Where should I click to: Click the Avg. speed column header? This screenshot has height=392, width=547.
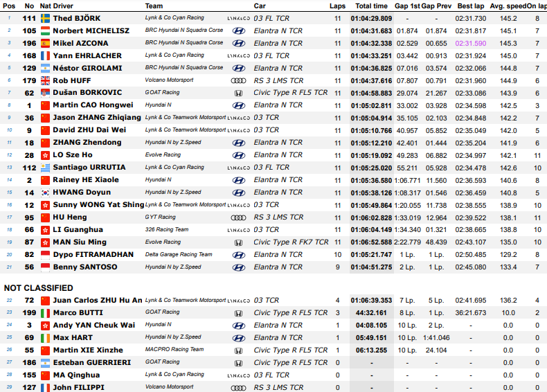point(508,6)
